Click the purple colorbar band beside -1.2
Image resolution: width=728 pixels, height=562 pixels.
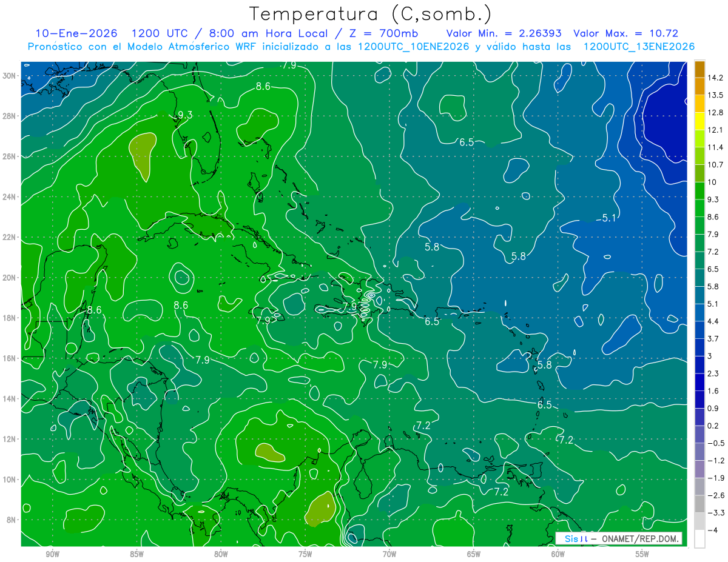(x=699, y=469)
